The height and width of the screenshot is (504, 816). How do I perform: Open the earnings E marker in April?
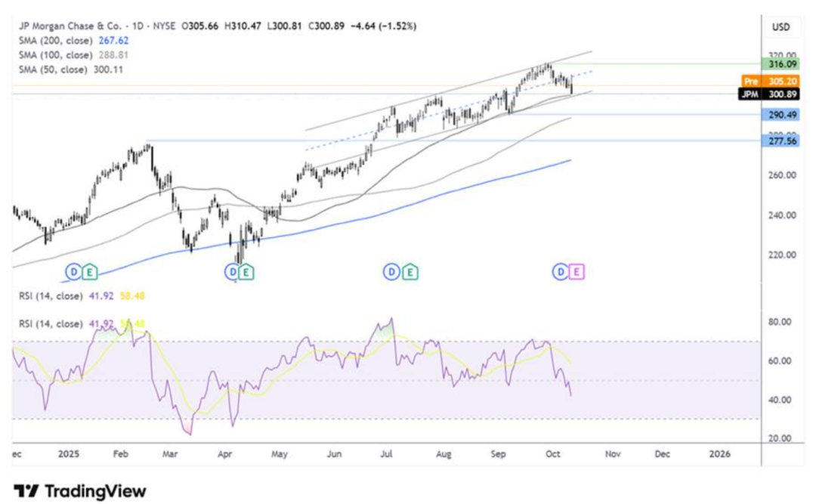coord(246,272)
